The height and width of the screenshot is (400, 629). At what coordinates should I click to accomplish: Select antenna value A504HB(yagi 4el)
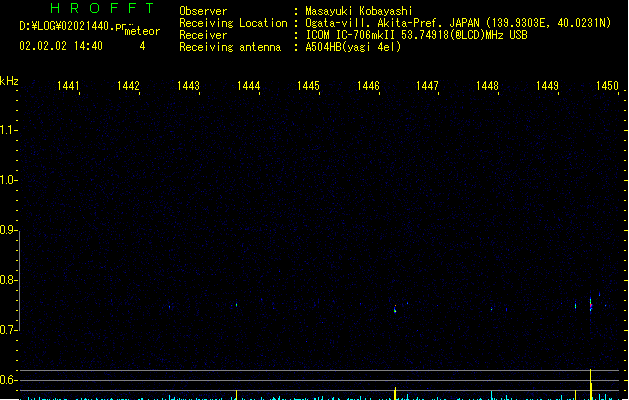(x=353, y=47)
